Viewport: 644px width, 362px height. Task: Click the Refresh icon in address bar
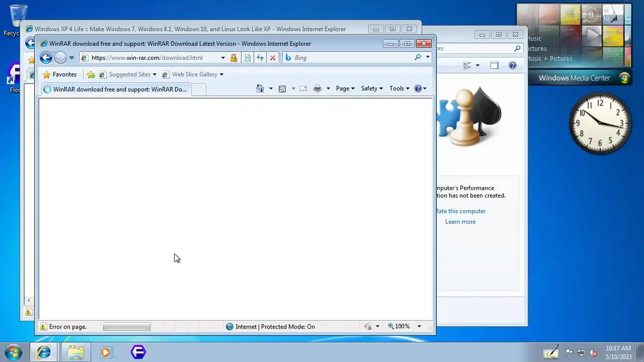(x=260, y=58)
